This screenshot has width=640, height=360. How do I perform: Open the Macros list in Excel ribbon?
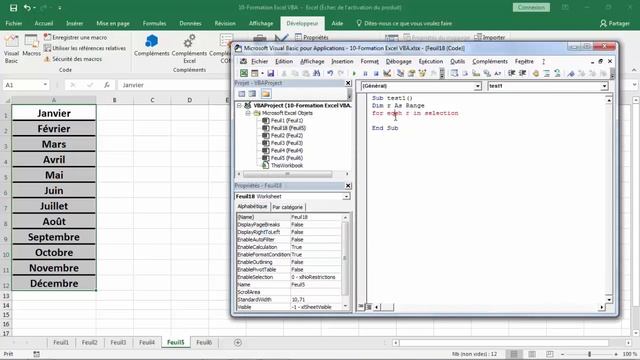pos(31,45)
